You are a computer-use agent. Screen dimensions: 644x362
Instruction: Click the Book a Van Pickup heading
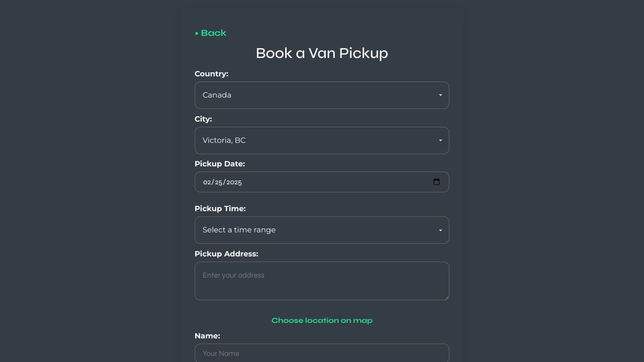click(x=322, y=53)
